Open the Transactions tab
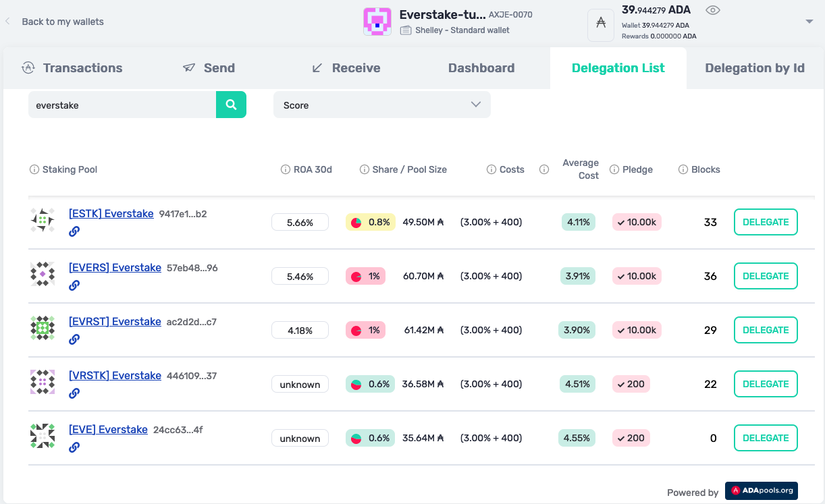 click(x=72, y=68)
